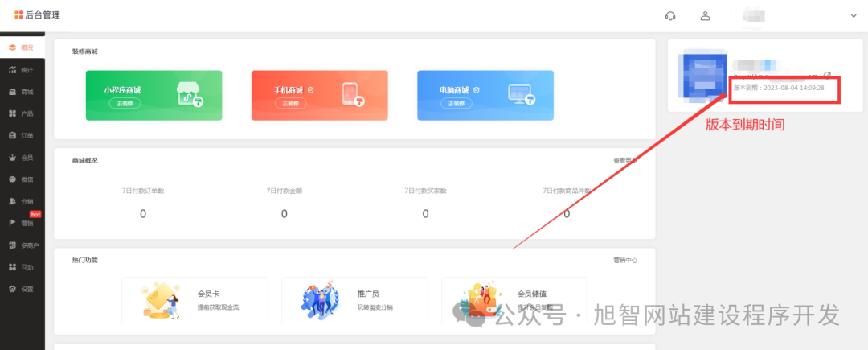The height and width of the screenshot is (350, 868).
Task: Open the 分销 distribution sidebar item
Action: [23, 202]
